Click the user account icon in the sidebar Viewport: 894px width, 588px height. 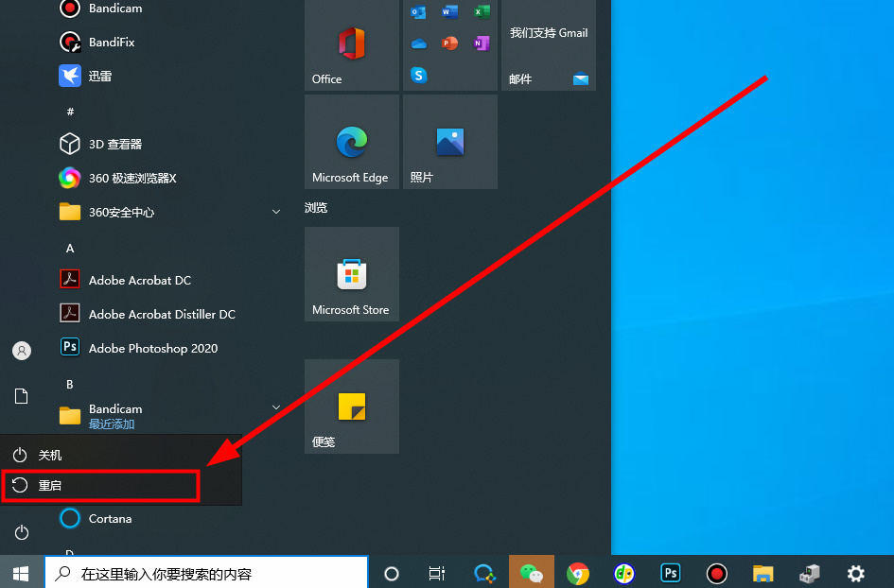(21, 351)
